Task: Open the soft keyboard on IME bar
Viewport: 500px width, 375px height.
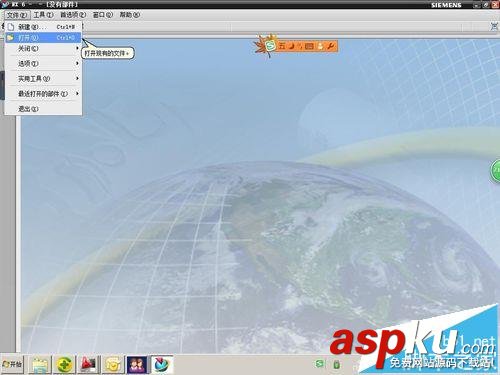Action: coord(309,46)
